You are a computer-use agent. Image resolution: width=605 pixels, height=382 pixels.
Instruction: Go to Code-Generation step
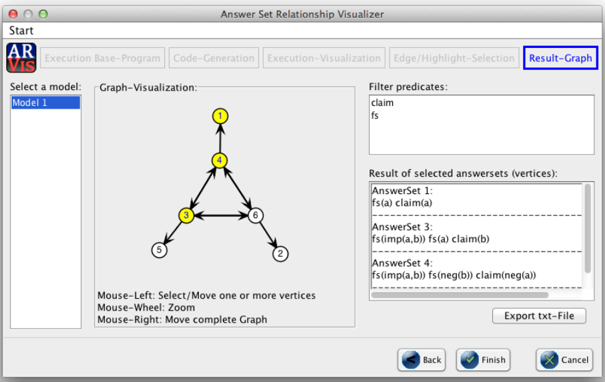tap(214, 58)
